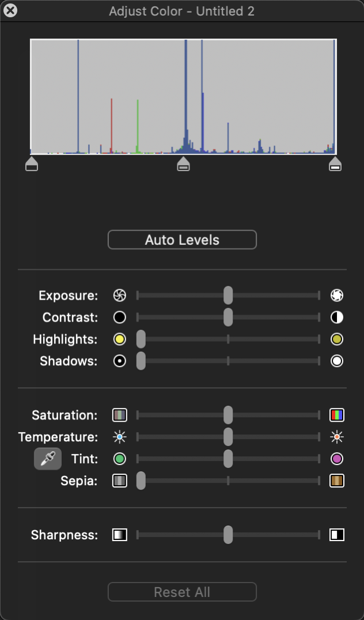
Task: Click the Sharpness slider handle
Action: (228, 535)
